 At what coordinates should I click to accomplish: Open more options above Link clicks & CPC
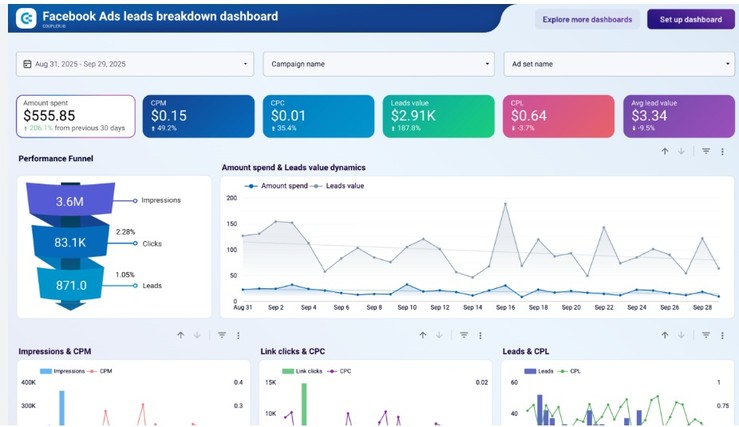coord(480,335)
